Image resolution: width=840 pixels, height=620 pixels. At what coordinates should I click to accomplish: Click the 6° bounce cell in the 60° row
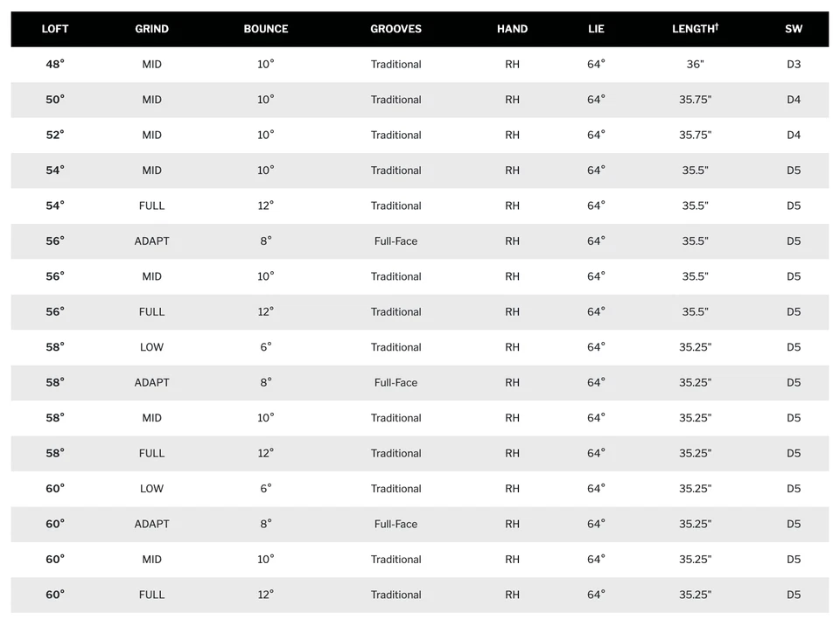[x=266, y=489]
